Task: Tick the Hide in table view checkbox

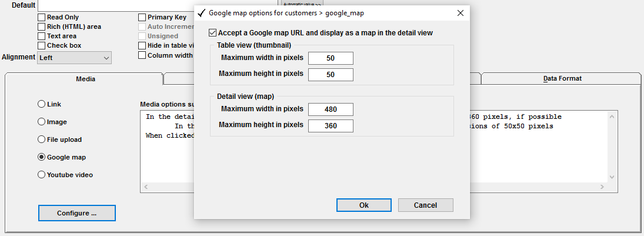Action: pos(142,46)
